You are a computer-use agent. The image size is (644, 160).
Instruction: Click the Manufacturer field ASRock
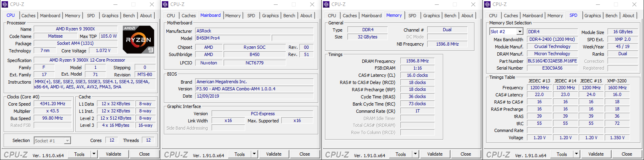pos(254,31)
